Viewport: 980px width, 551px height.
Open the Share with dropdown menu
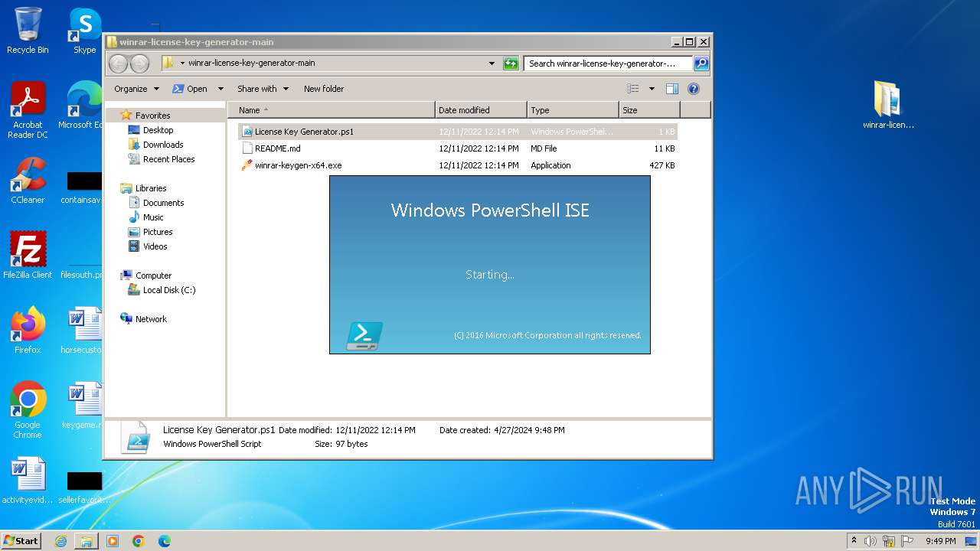tap(263, 89)
